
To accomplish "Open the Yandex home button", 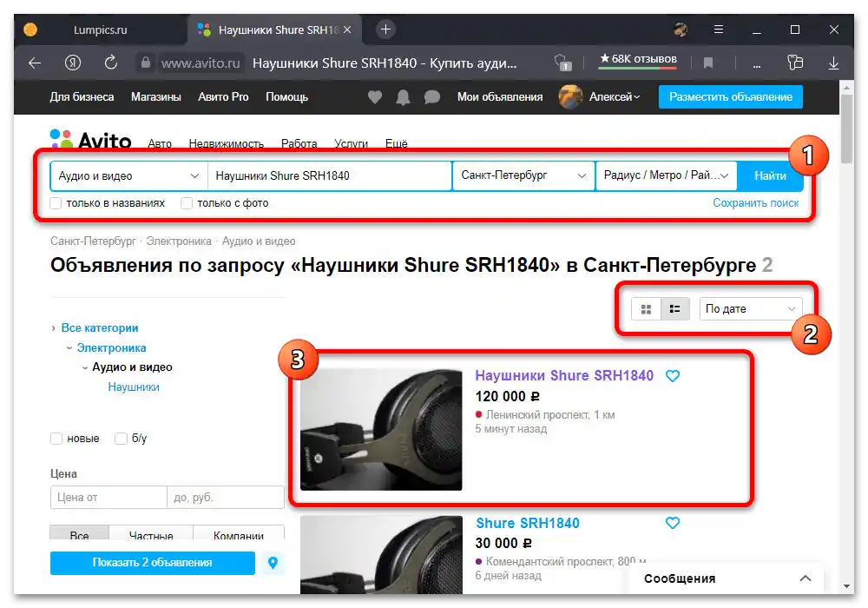I will [73, 63].
